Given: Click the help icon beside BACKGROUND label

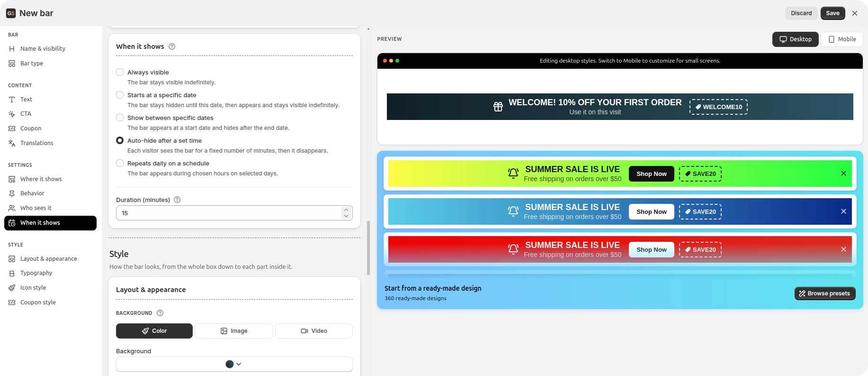Looking at the screenshot, I should tap(160, 313).
